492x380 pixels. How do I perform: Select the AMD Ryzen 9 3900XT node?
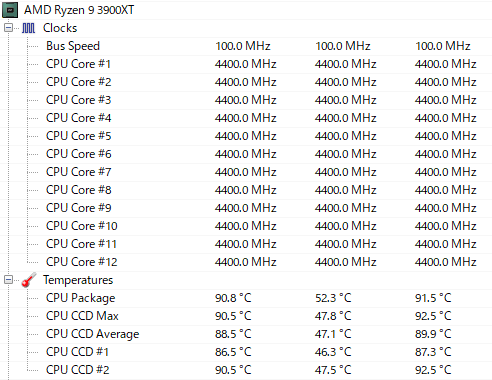tap(79, 10)
